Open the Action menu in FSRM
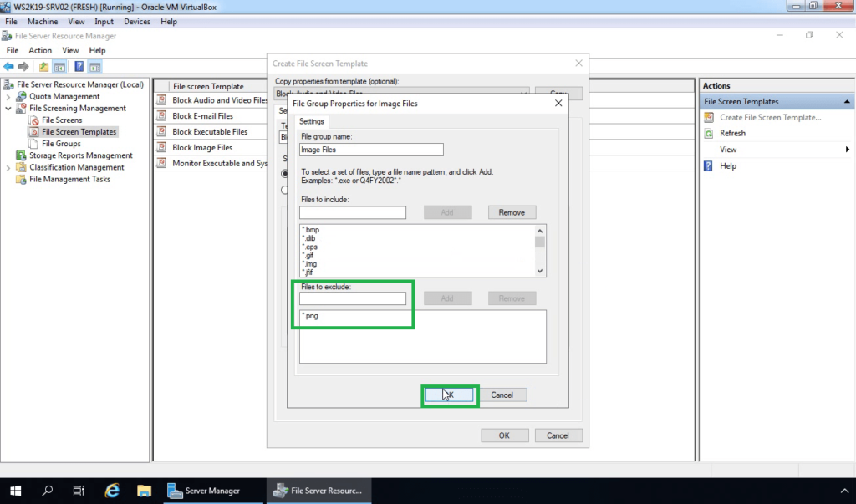Viewport: 856px width, 504px height. click(x=40, y=50)
